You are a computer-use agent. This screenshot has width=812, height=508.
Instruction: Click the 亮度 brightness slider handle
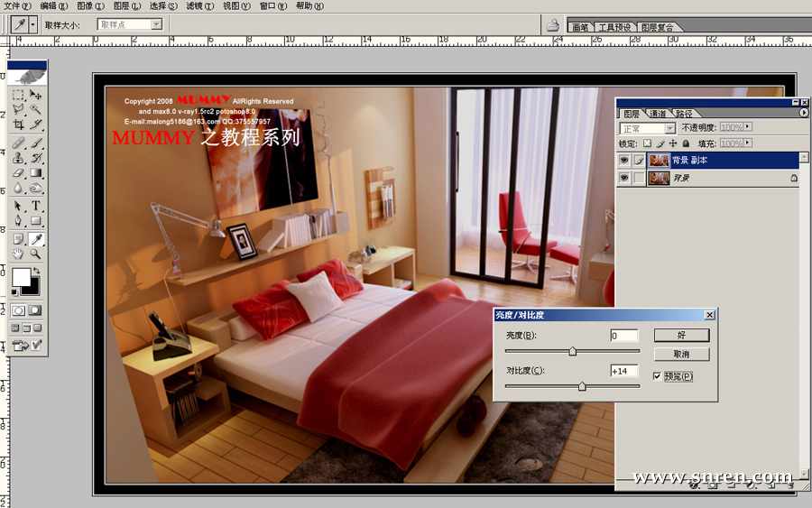coord(573,352)
